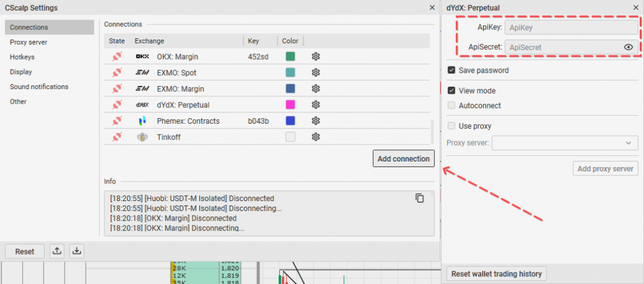Open settings gear for OKX: Margin
The width and height of the screenshot is (644, 284).
pyautogui.click(x=316, y=57)
